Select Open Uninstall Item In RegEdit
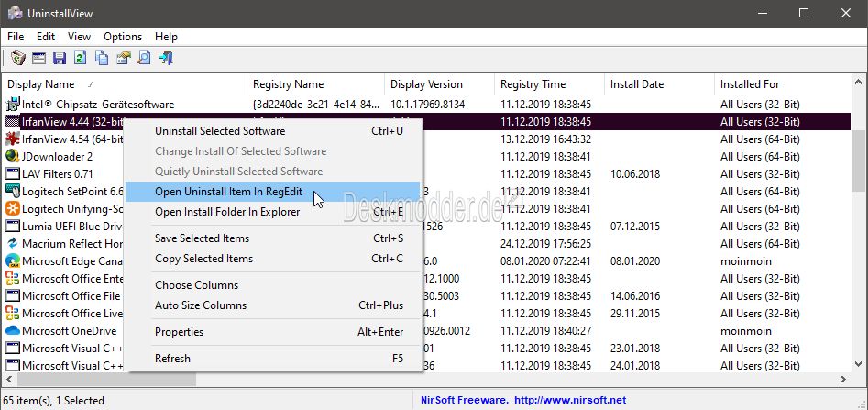Screen dimensions: 868x410 pos(273,192)
